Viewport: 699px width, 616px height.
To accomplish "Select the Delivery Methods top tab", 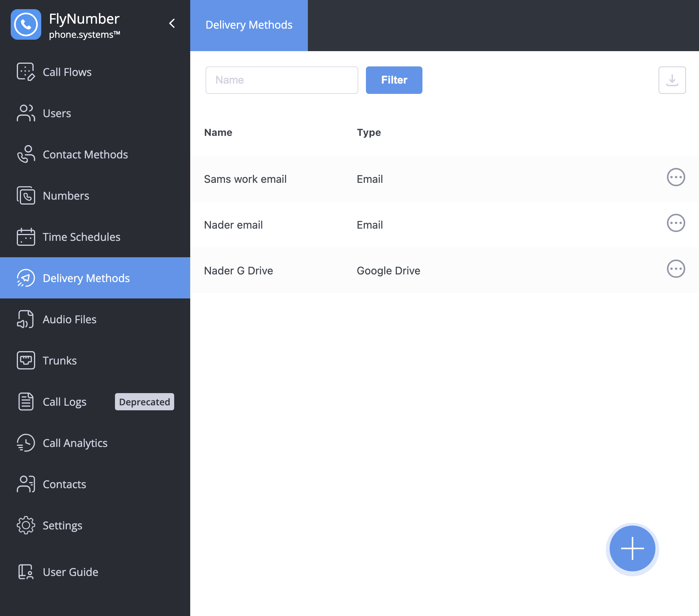I will coord(249,25).
